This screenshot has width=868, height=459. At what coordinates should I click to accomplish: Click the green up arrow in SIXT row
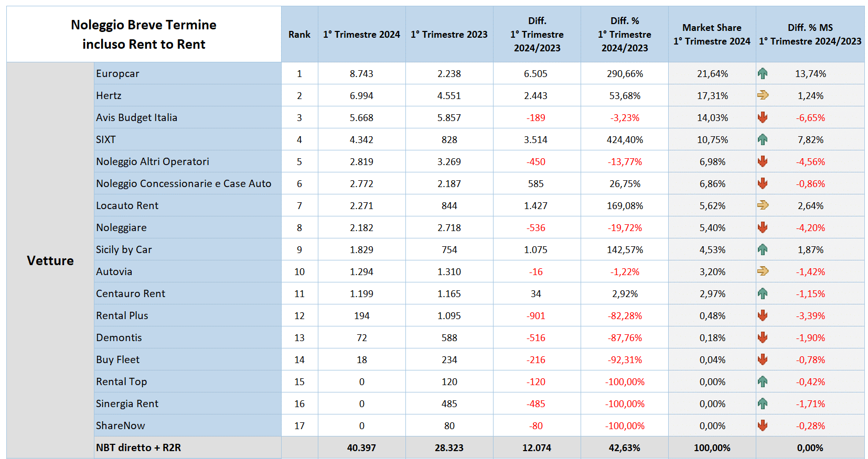763,140
